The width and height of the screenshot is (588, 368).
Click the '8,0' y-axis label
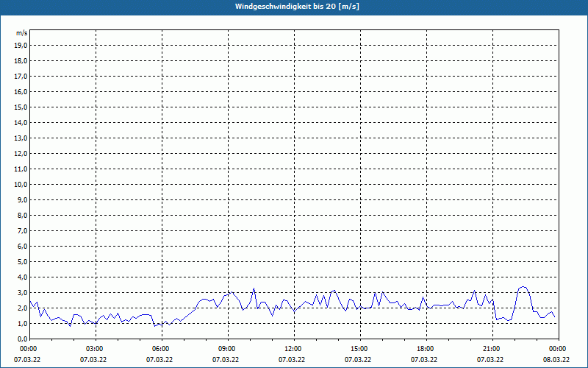click(x=22, y=216)
